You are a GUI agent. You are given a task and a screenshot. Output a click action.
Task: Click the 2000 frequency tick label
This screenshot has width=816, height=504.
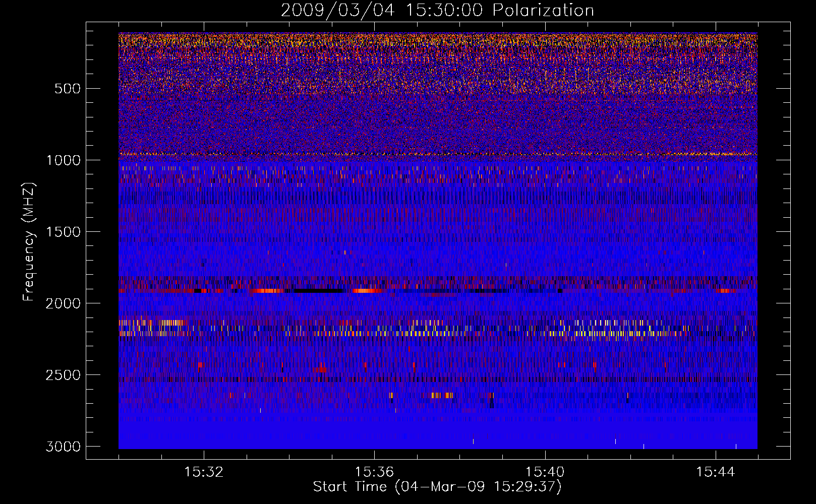pyautogui.click(x=64, y=304)
